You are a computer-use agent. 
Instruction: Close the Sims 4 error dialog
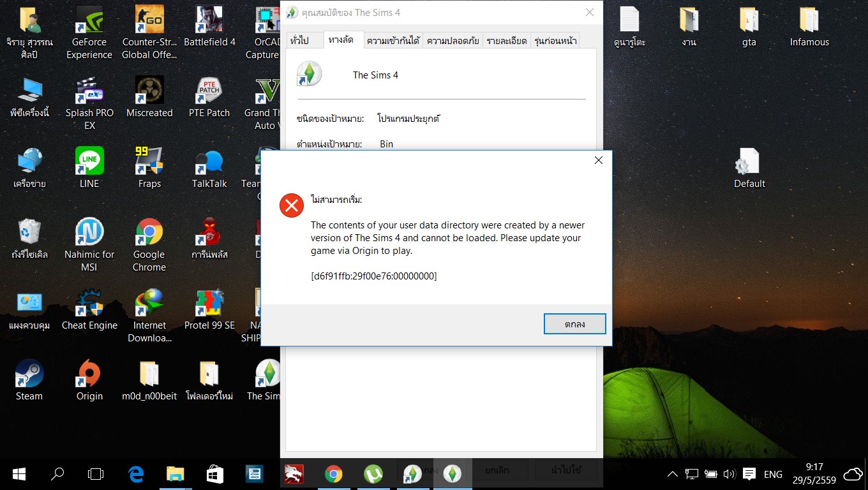[598, 161]
